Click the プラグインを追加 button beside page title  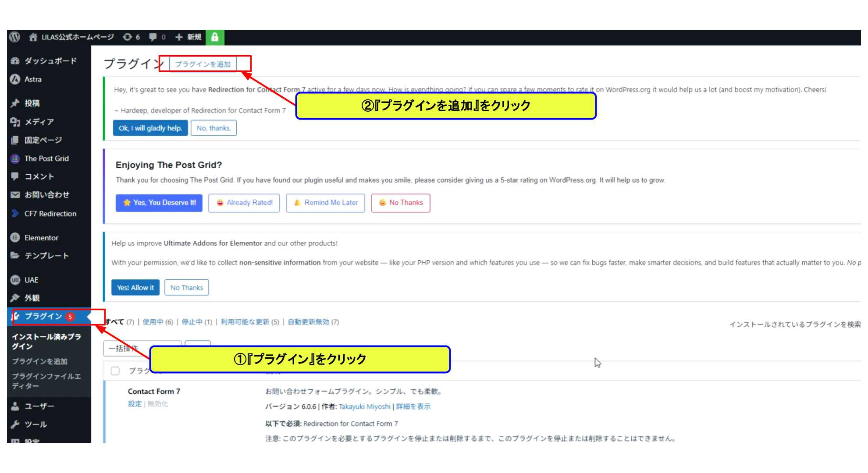[203, 64]
